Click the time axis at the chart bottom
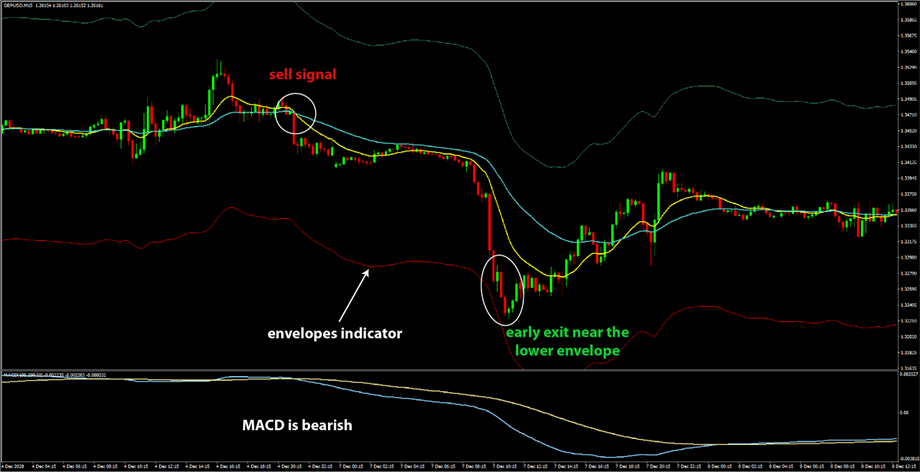This screenshot has width=920, height=472. (450, 466)
